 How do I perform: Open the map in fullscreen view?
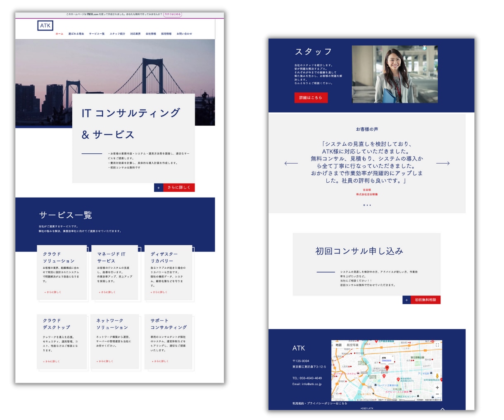[437, 345]
